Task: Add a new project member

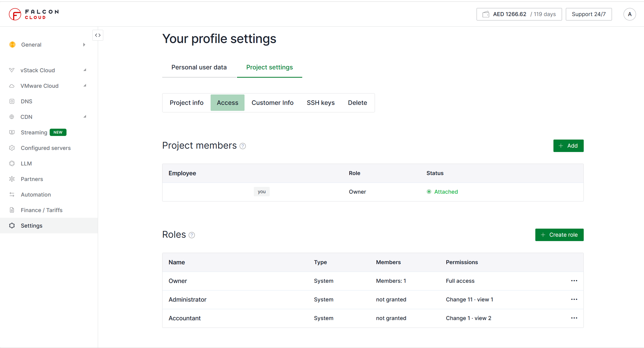Action: (x=568, y=146)
